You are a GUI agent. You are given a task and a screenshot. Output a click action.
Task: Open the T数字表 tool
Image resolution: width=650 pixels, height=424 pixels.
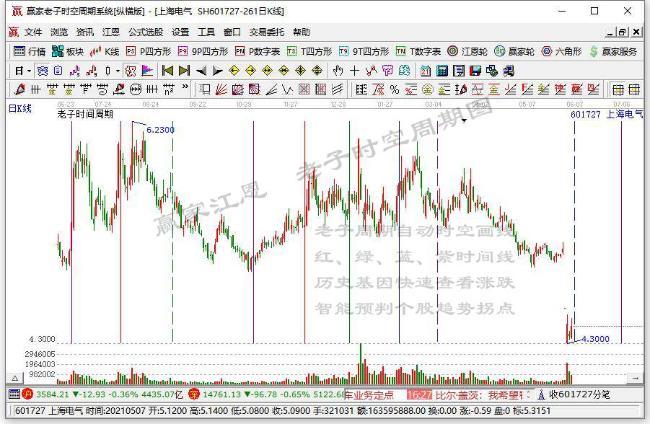coord(418,51)
